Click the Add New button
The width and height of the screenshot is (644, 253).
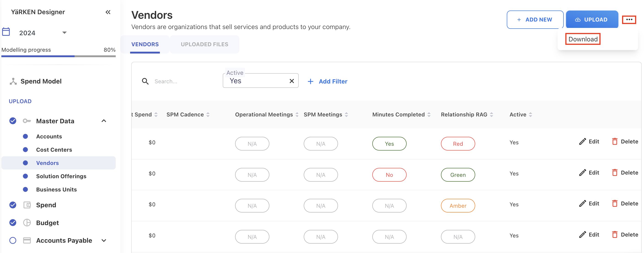[x=535, y=19]
